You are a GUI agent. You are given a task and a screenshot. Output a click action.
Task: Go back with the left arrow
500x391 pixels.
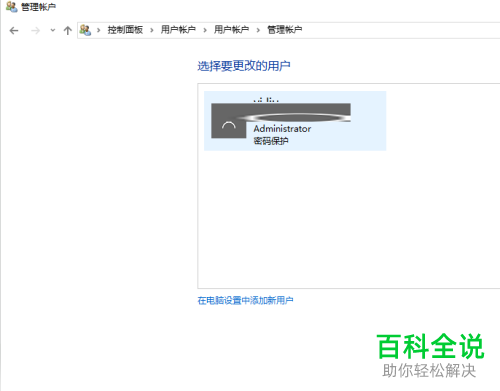(14, 31)
